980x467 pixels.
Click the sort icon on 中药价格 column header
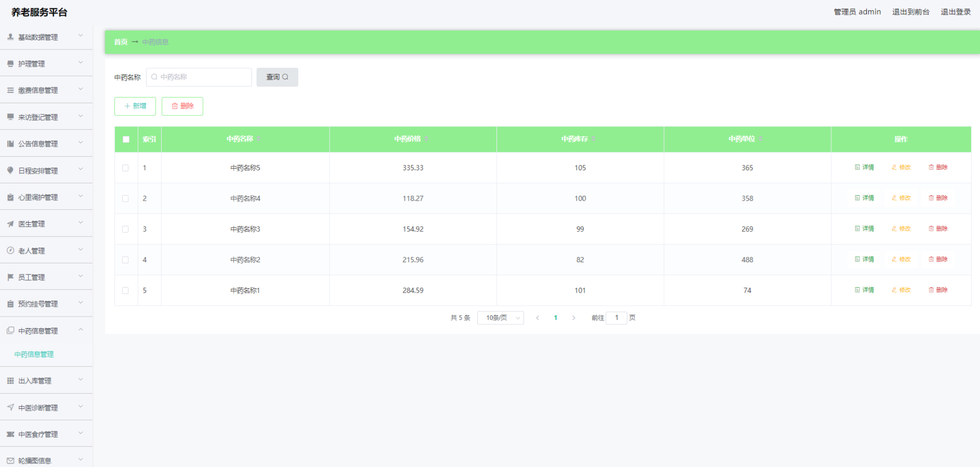pos(426,139)
